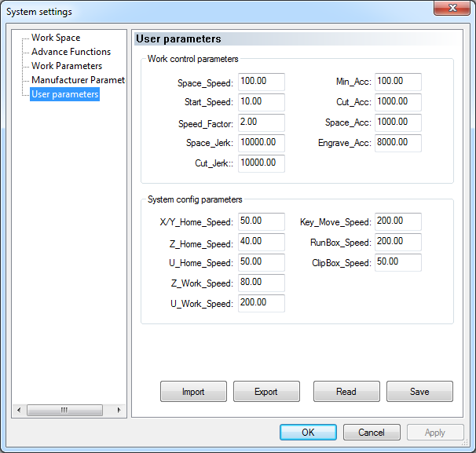Select User parameters tree item
The width and height of the screenshot is (476, 453).
[64, 94]
